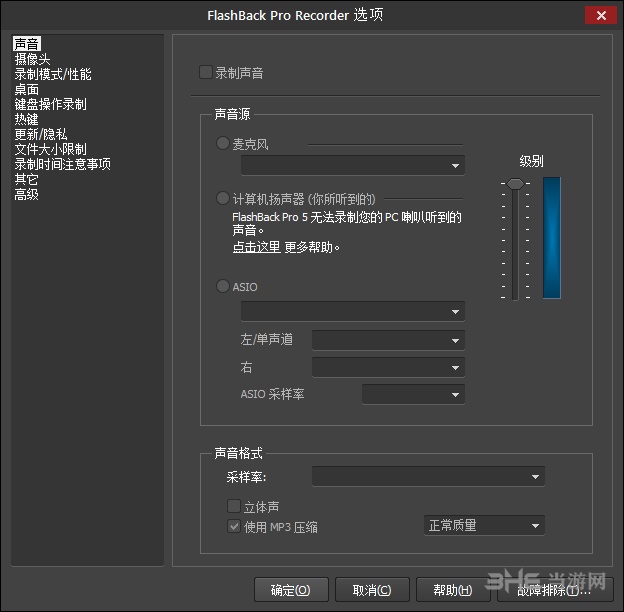This screenshot has width=624, height=612.
Task: Expand the ASIO device dropdown
Action: pos(353,311)
